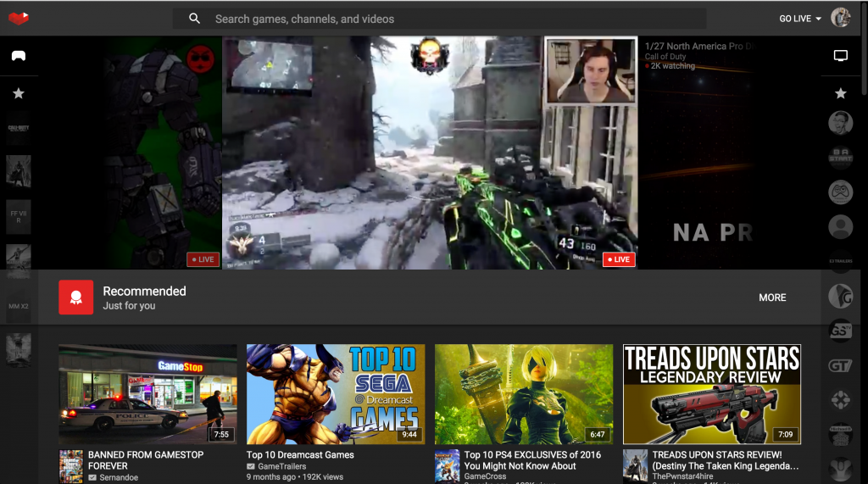Open the user account avatar
This screenshot has height=484, width=868.
point(840,18)
